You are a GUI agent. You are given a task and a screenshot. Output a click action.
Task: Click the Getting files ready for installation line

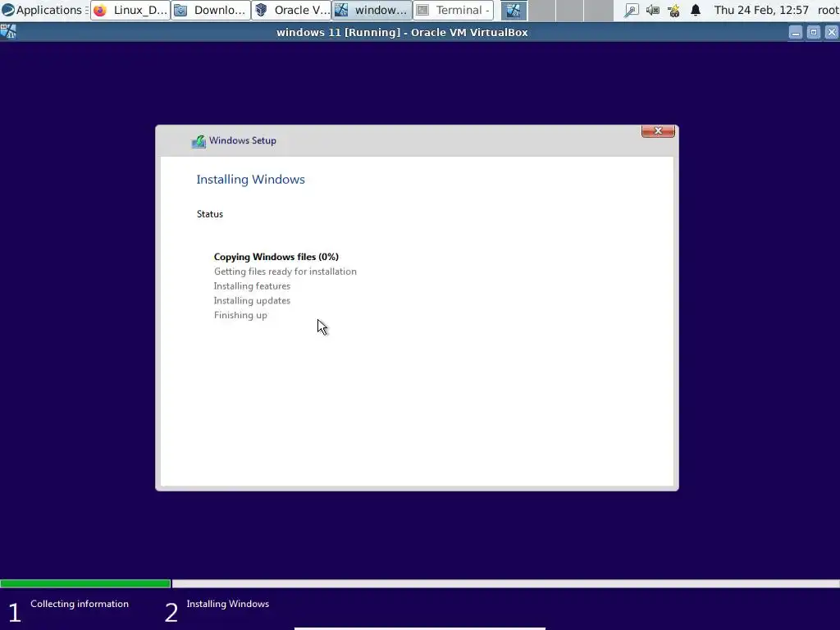(x=285, y=272)
